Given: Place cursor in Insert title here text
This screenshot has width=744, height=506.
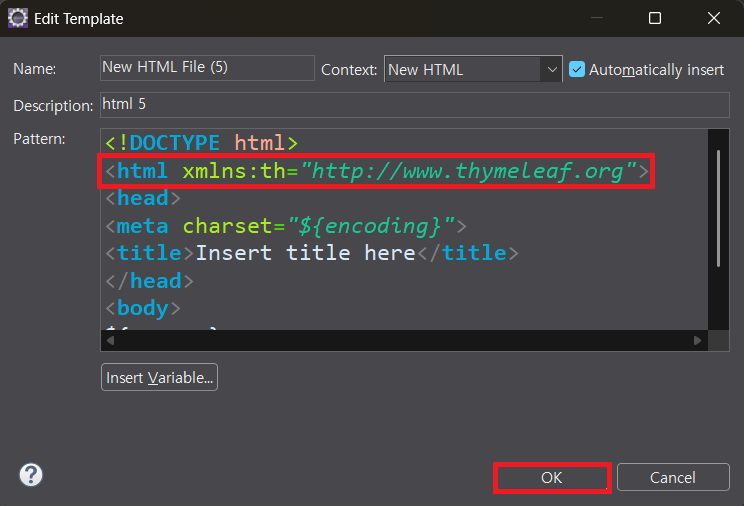Looking at the screenshot, I should click(x=305, y=253).
